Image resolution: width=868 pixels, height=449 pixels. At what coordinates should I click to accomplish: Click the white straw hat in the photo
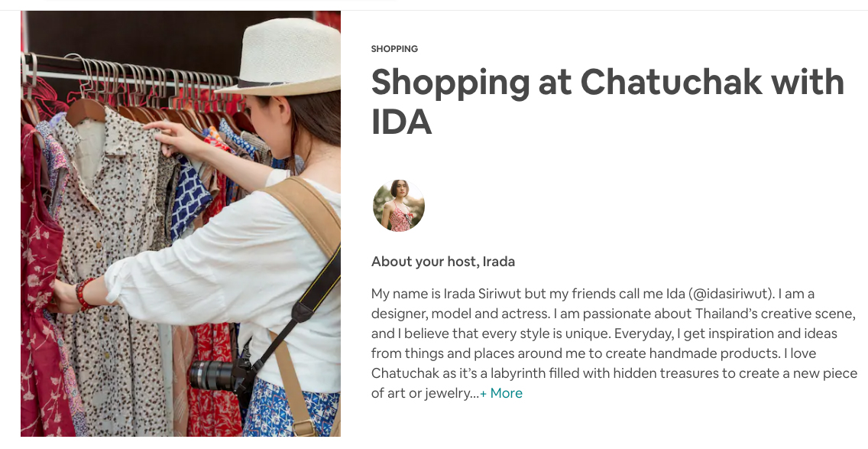click(285, 55)
